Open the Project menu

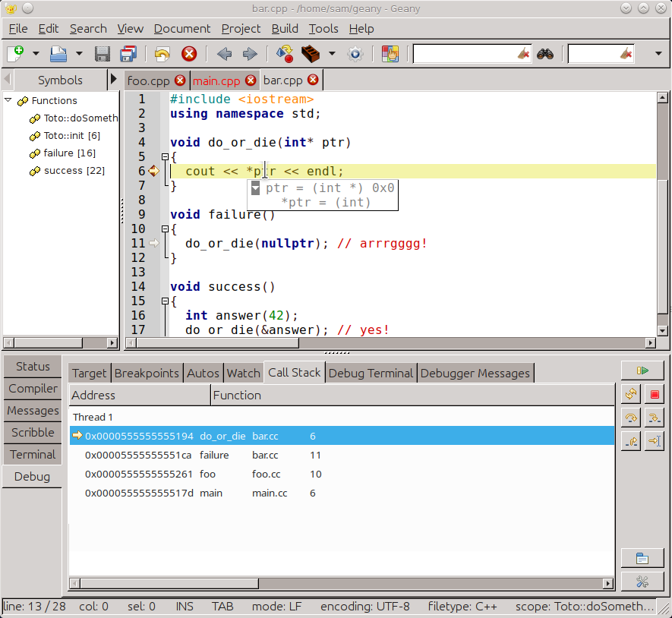241,29
